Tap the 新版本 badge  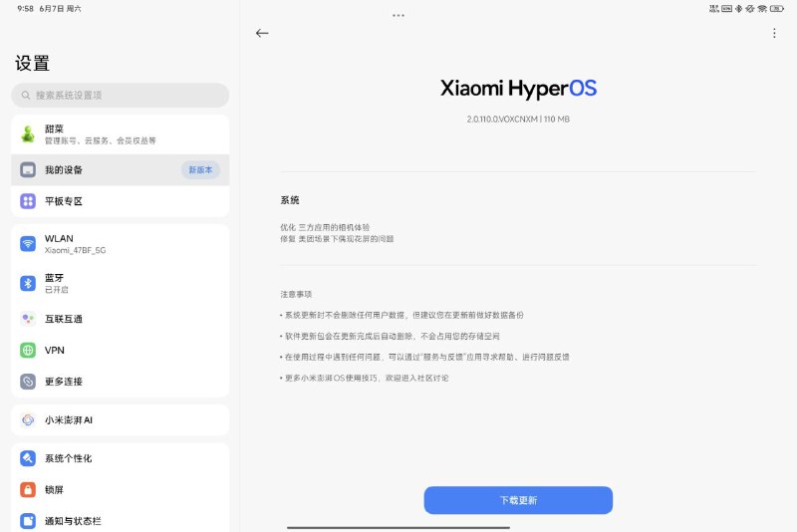[200, 169]
